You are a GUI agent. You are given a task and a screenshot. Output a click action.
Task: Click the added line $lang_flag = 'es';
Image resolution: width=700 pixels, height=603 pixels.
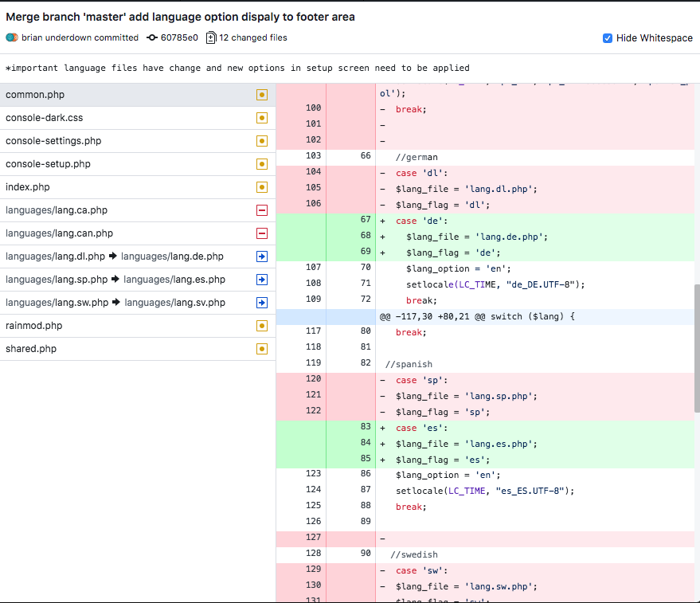point(485,460)
